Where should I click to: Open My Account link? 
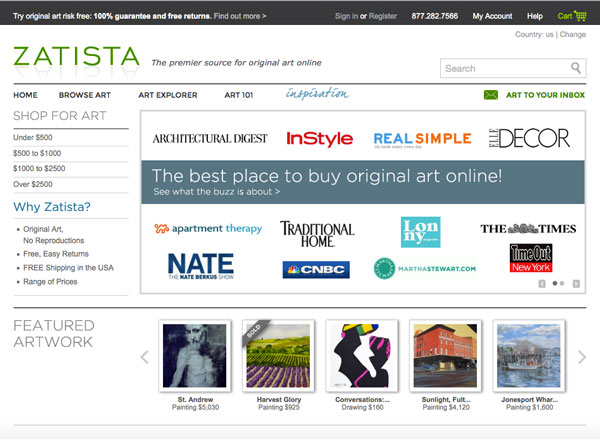pyautogui.click(x=492, y=16)
